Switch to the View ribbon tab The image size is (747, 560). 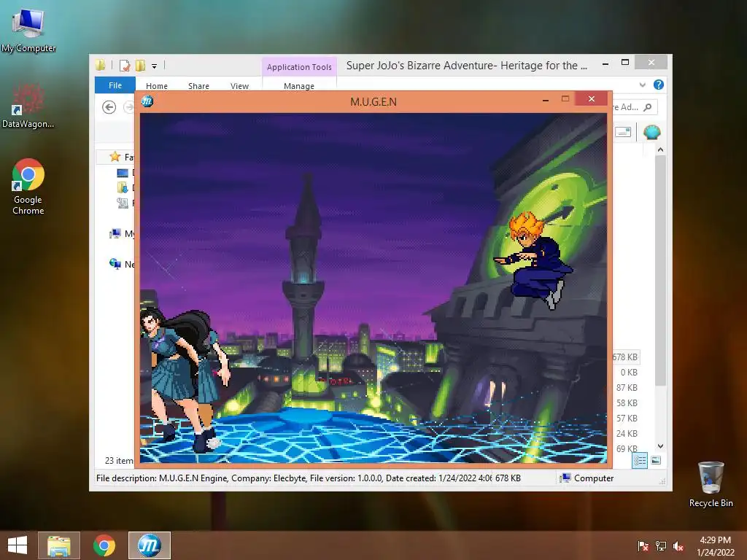(x=239, y=86)
